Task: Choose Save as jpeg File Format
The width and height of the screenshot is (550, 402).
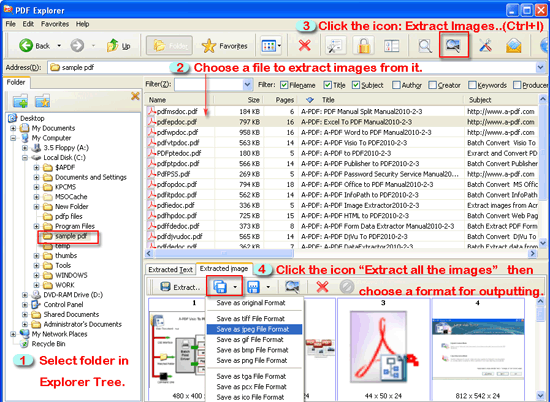Action: (254, 329)
